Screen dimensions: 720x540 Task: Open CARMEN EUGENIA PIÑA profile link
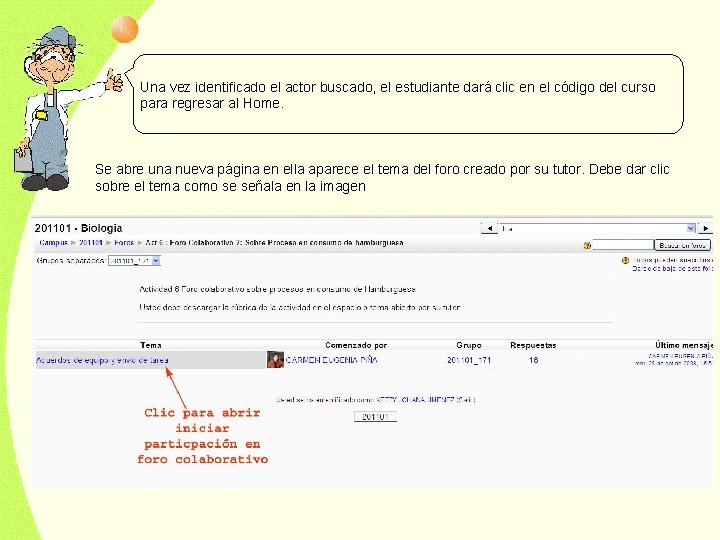click(x=332, y=360)
